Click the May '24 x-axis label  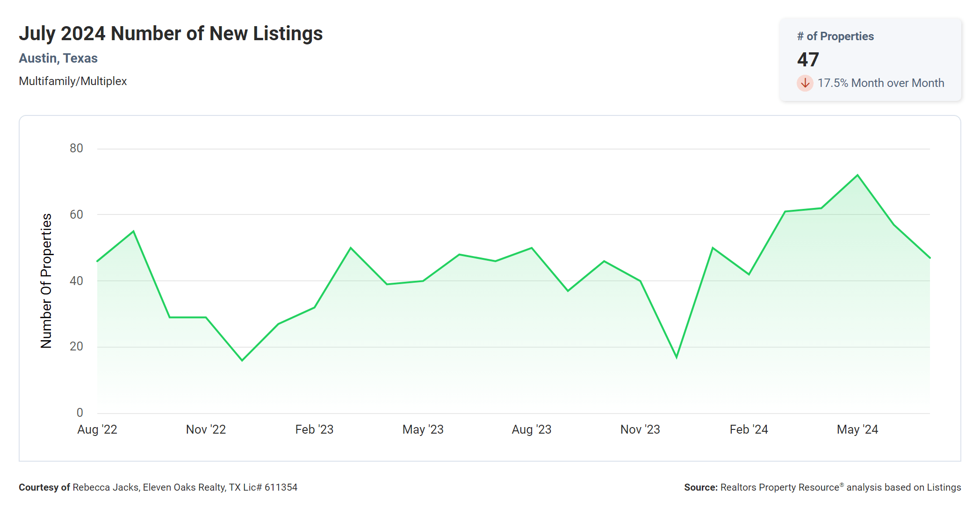857,429
